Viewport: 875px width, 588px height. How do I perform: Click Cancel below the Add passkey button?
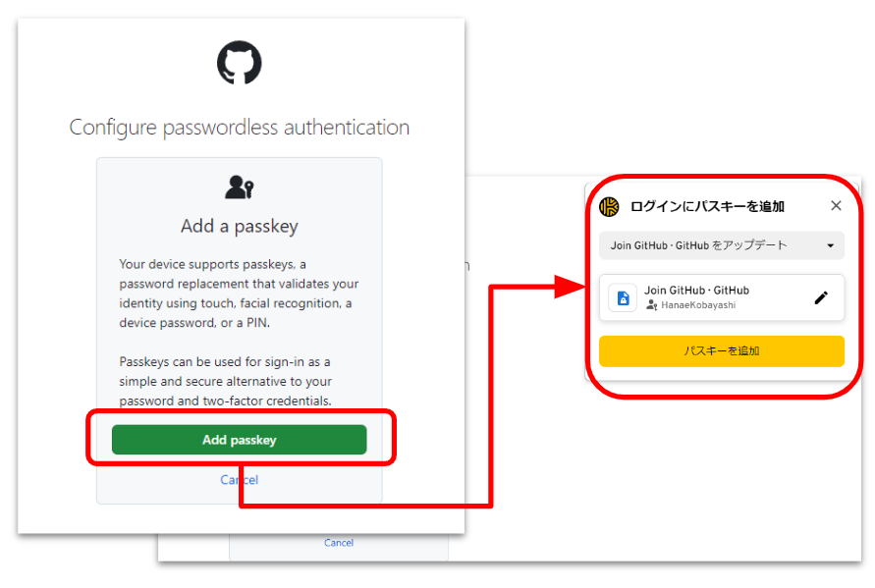pyautogui.click(x=240, y=480)
